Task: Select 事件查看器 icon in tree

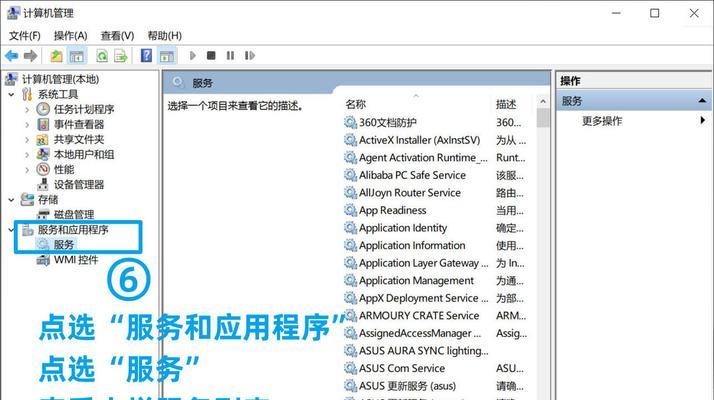Action: point(43,124)
